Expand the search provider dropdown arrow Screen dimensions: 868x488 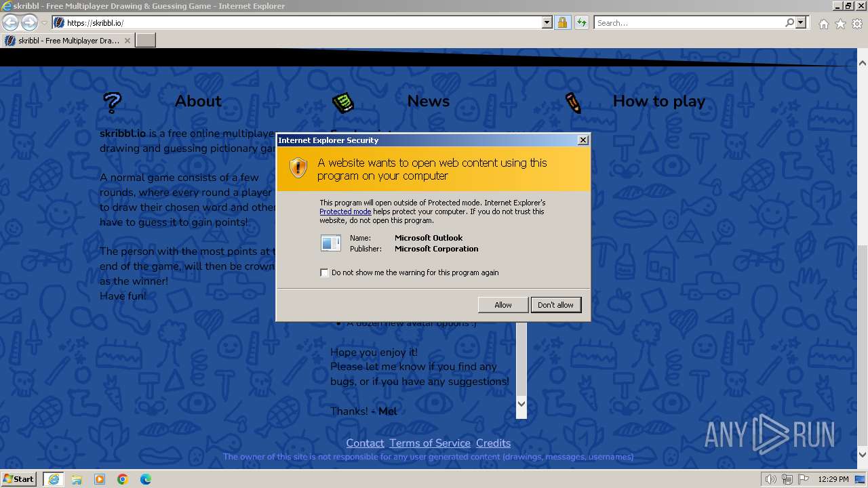[801, 22]
